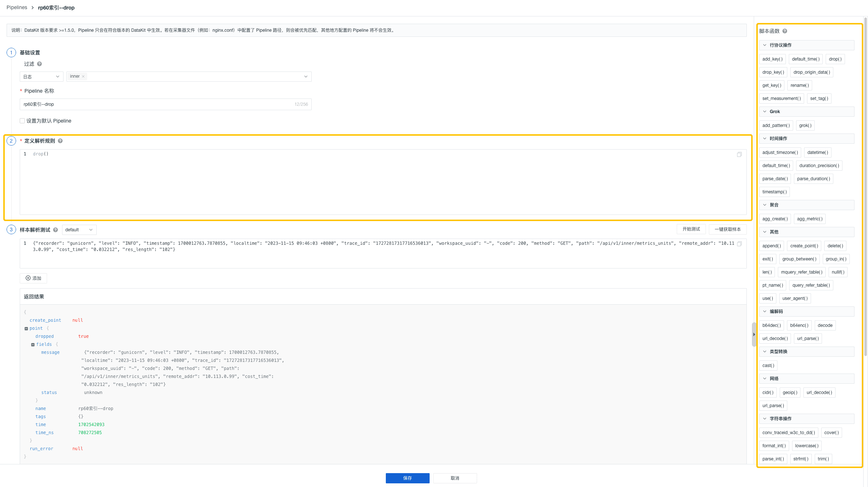868x487 pixels.
Task: Collapse the Grok function section
Action: point(765,112)
